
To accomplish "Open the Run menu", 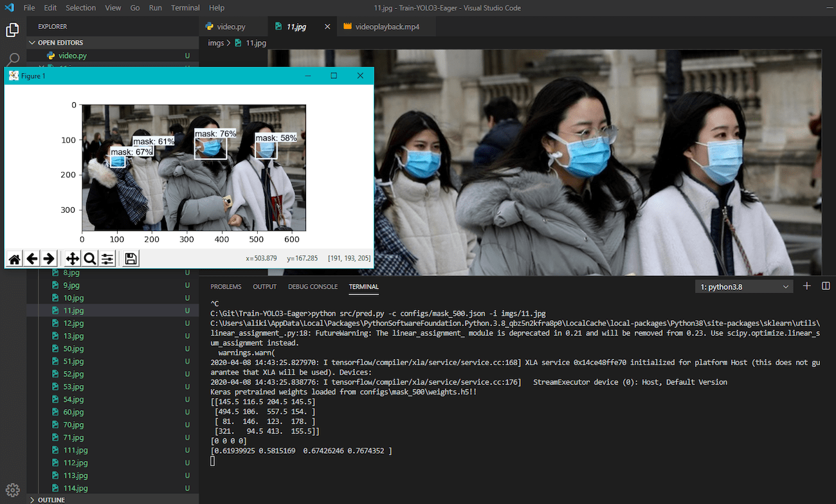I will pos(155,8).
